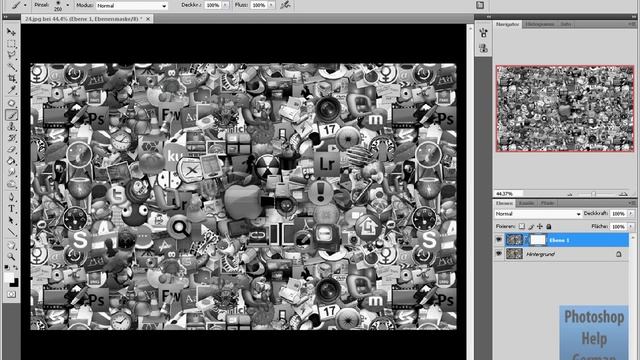Select the Paint Bucket tool
640x360 pixels.
(x=11, y=161)
